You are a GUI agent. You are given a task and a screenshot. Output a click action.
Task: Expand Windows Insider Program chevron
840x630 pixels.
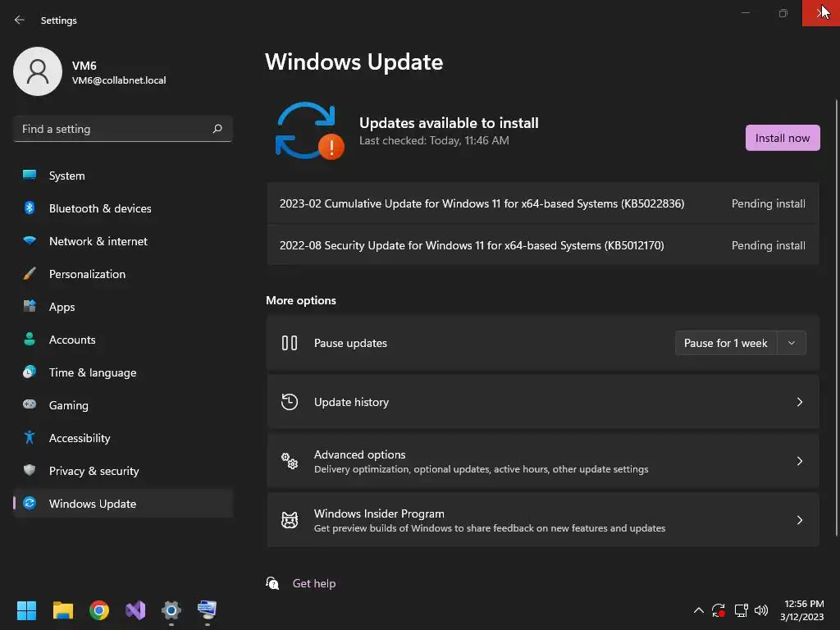click(x=799, y=519)
